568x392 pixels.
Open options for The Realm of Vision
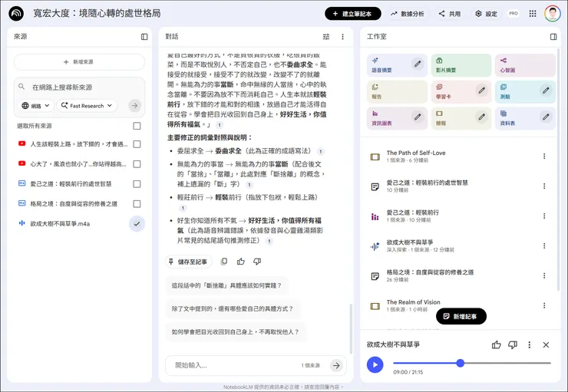point(544,305)
